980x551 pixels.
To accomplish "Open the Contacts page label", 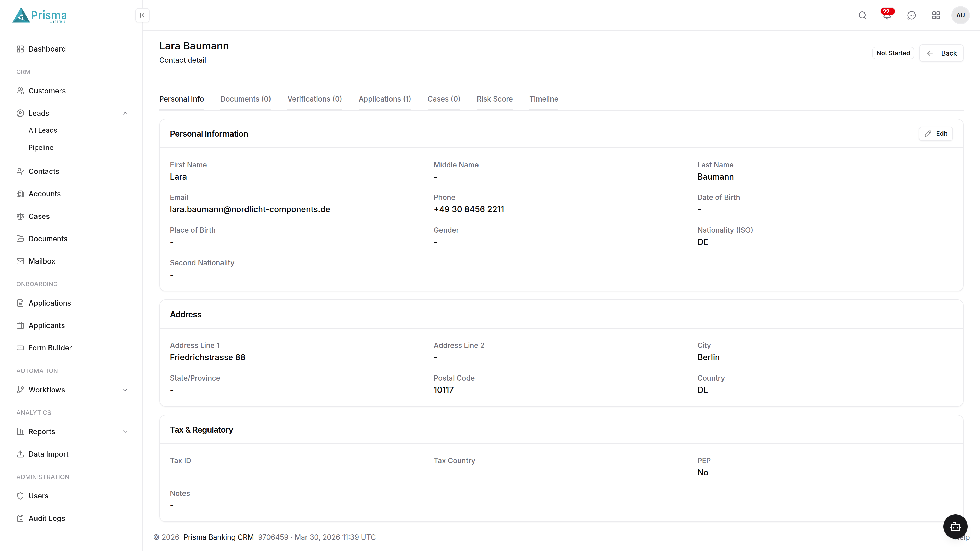I will (44, 171).
